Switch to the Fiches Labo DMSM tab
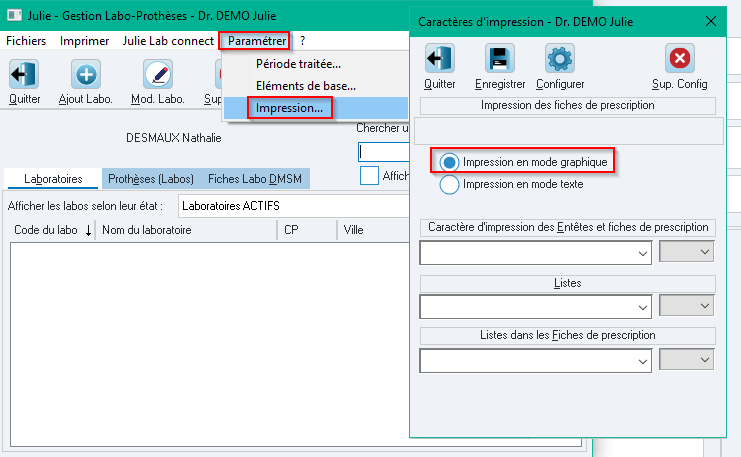Screen dimensions: 741x457 tap(255, 179)
